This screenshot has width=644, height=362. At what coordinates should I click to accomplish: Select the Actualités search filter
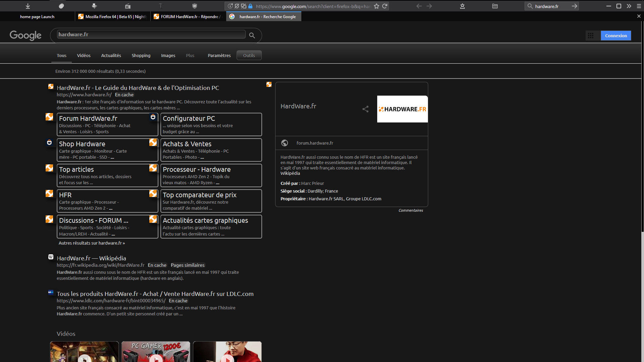pos(111,55)
